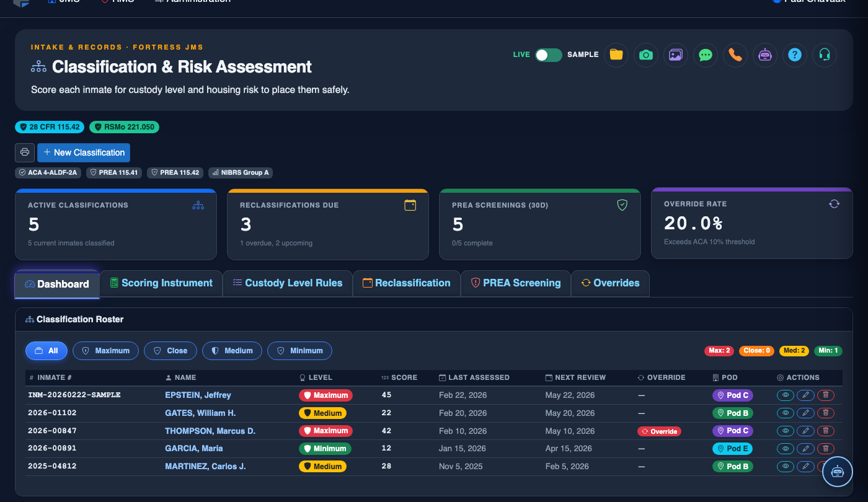Show All classifications filter
The image size is (868, 502).
click(46, 351)
